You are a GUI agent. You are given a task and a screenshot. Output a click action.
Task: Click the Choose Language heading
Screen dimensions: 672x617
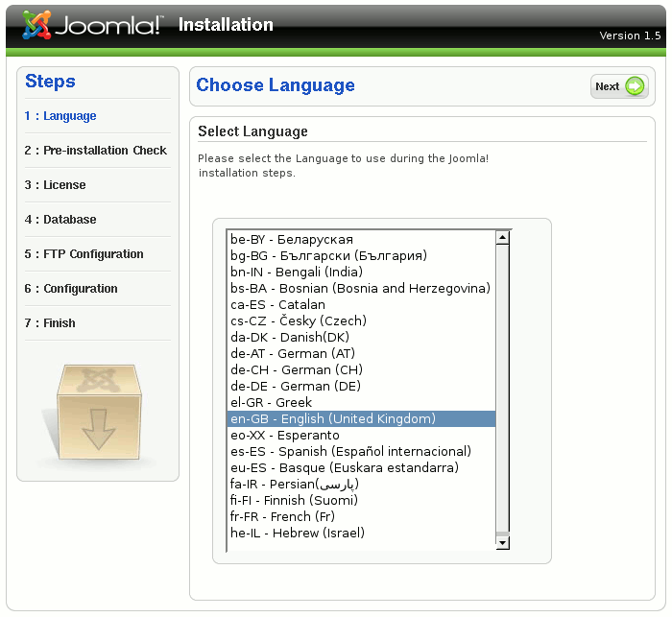(276, 85)
